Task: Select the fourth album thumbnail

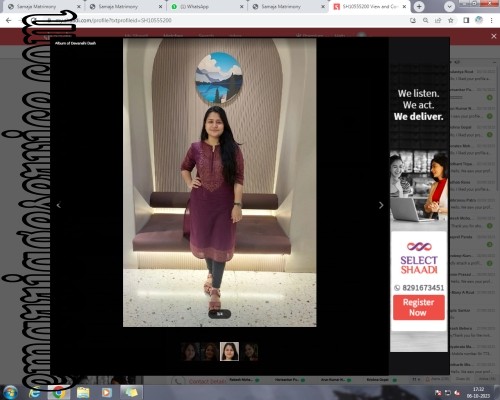Action: [x=250, y=351]
